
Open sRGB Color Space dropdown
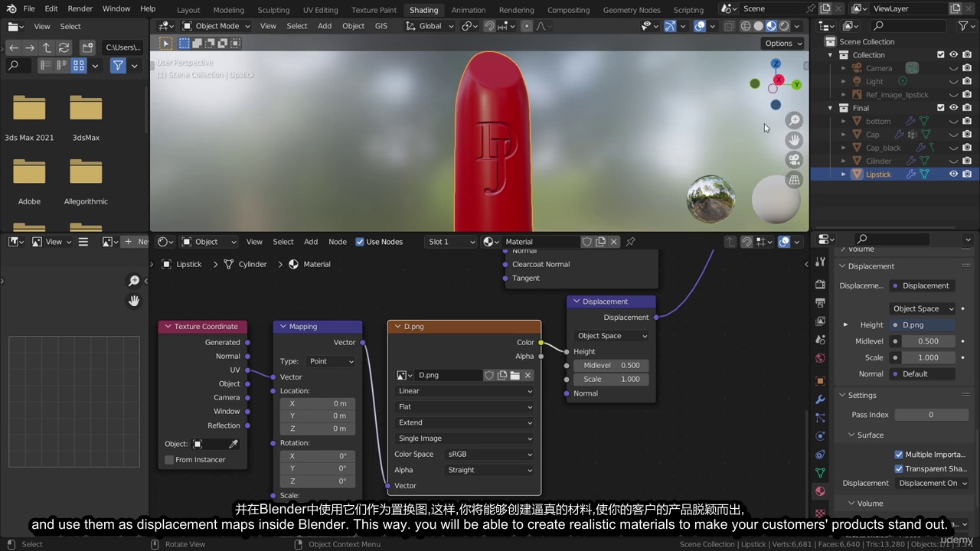tap(489, 455)
